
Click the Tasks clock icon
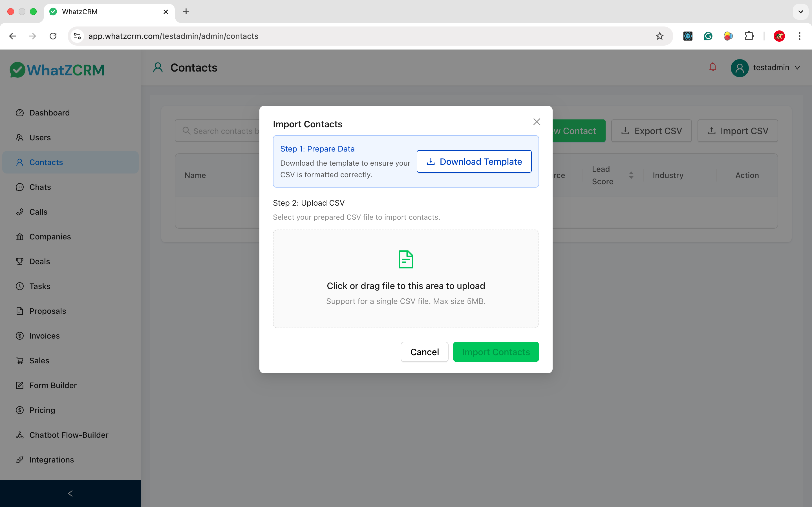(19, 286)
